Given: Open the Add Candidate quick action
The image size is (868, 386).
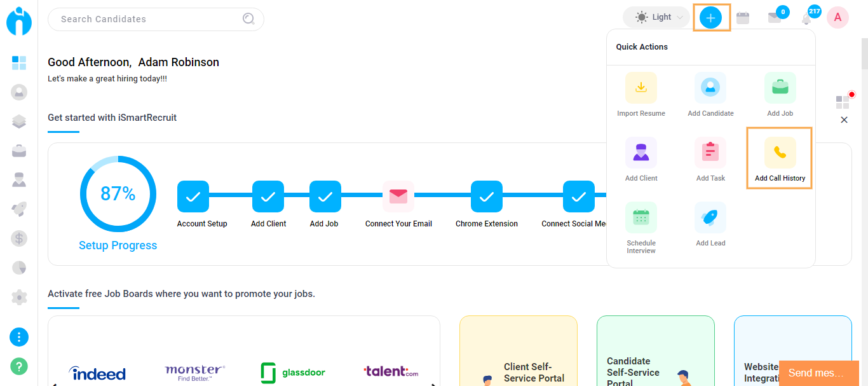Looking at the screenshot, I should click(710, 88).
